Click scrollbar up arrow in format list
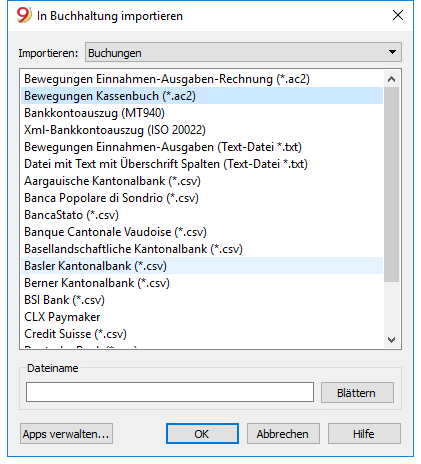 tap(392, 79)
